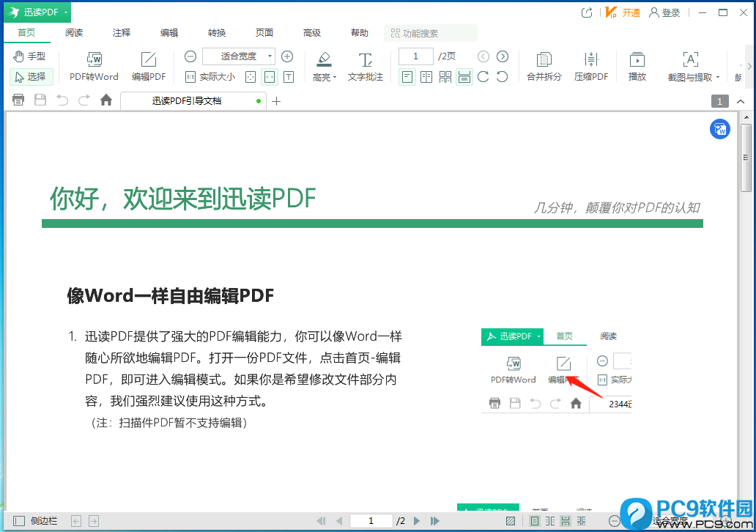Open PDF转Word converter
Screen dimensions: 756x532
click(94, 67)
